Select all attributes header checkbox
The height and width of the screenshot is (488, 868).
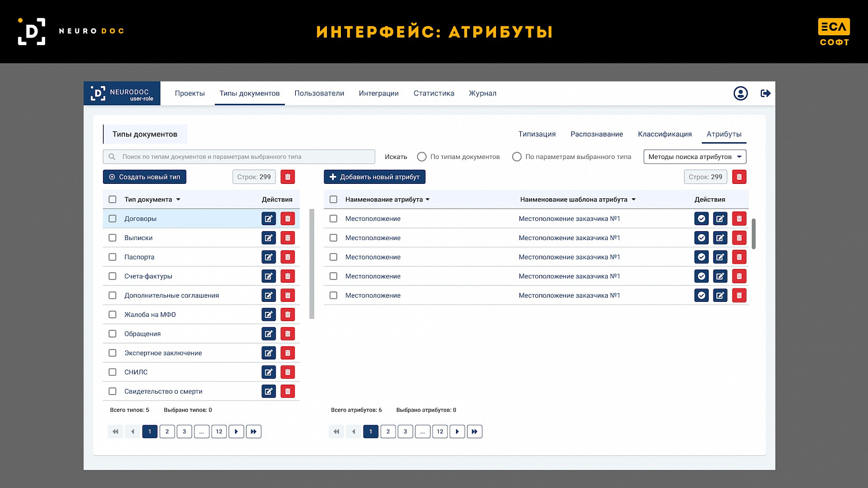(x=333, y=199)
